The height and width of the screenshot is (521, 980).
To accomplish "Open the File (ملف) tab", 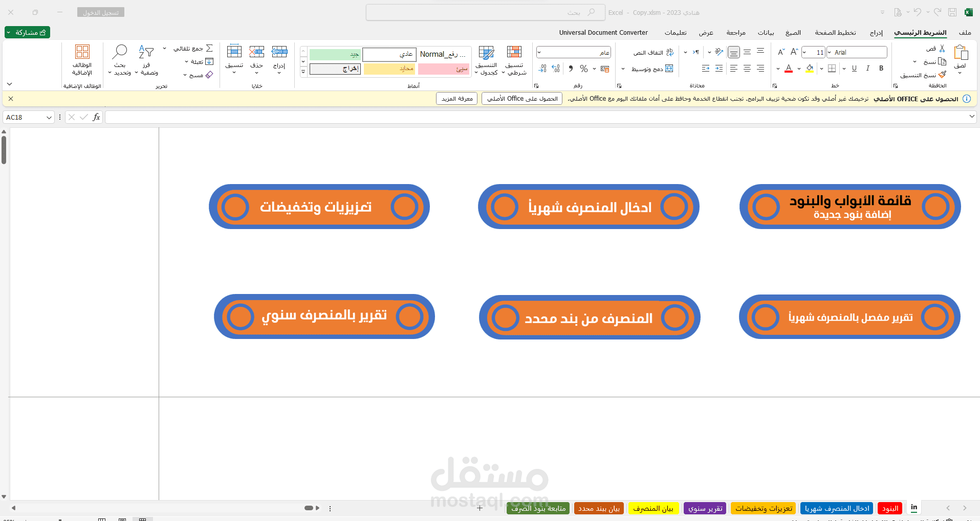I will pyautogui.click(x=965, y=32).
